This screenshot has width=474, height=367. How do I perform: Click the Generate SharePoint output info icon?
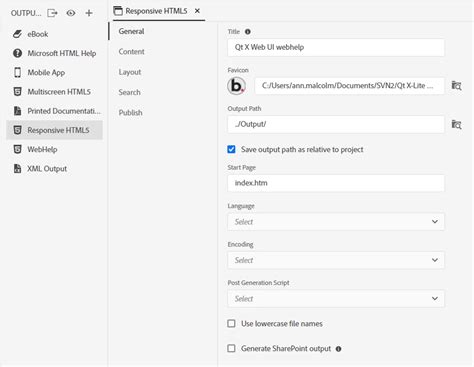[338, 349]
